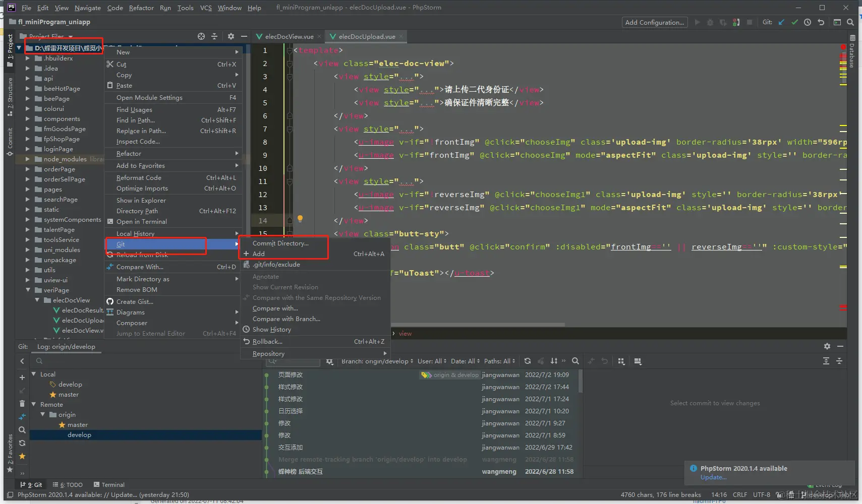Open the Terminal tool window tab

[109, 485]
